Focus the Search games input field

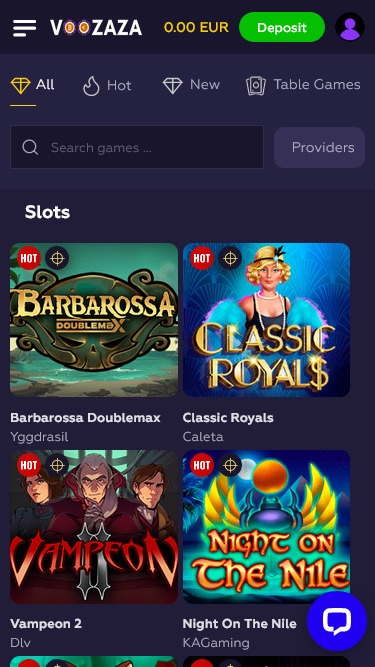click(137, 147)
